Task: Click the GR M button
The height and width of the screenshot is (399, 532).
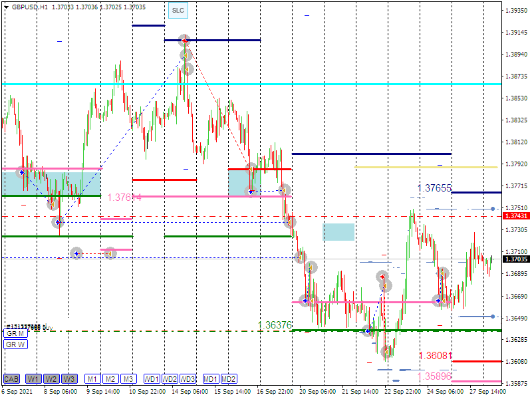Action: [16, 334]
